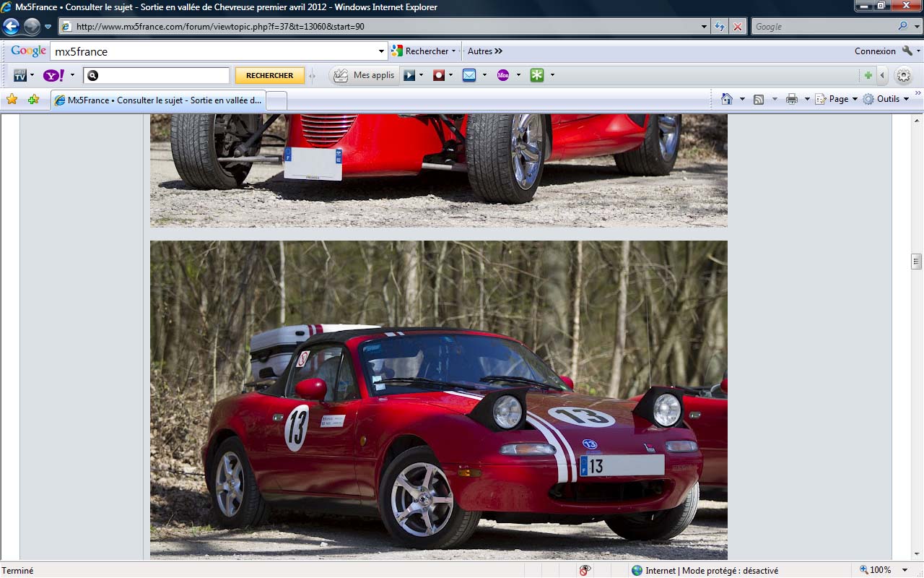
Task: Open the dropdown next to Yahoo! logo
Action: [x=72, y=75]
